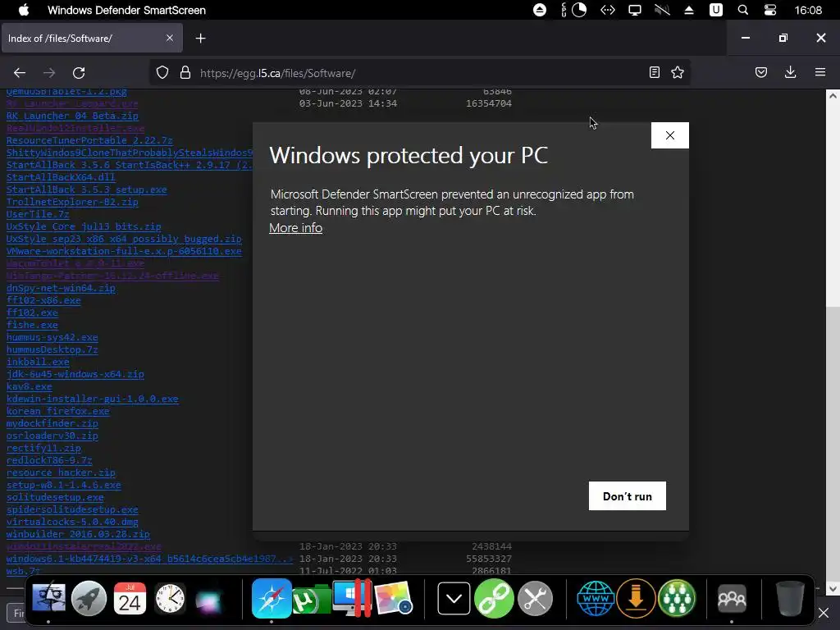Screen dimensions: 840x630
Task: Click the Don't run button
Action: (628, 496)
